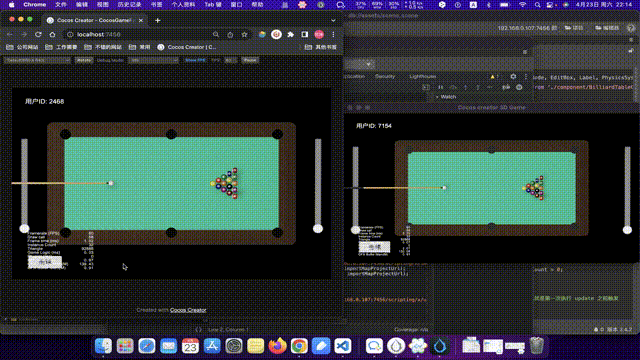The height and width of the screenshot is (360, 640).
Task: Open Calendar from the Dock
Action: 190,346
